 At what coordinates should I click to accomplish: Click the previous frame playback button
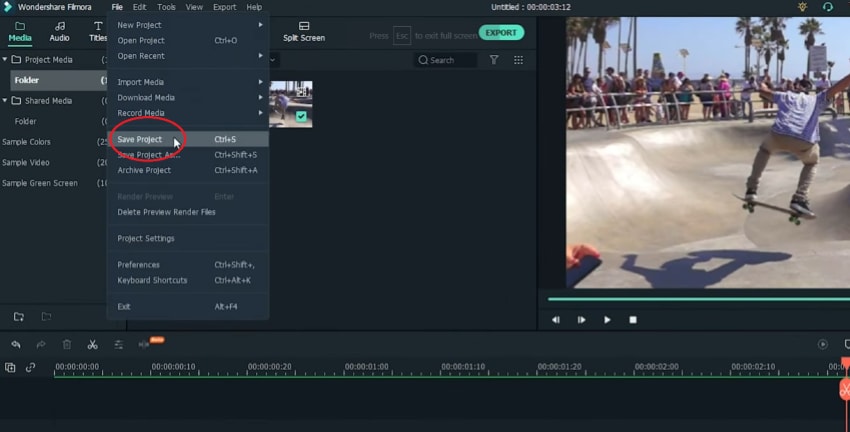(x=556, y=320)
